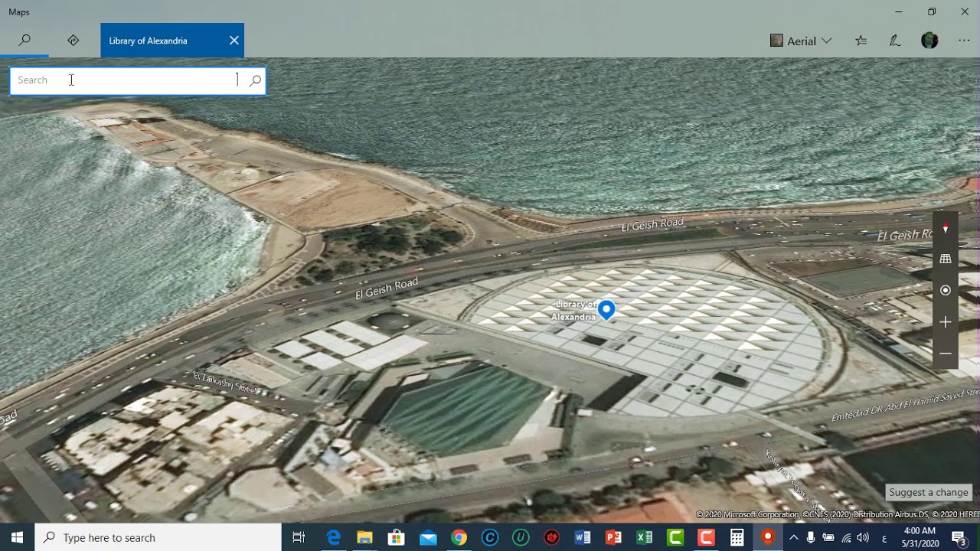Open the Action Center notifications icon
Screen dimensions: 980x551
tap(959, 537)
